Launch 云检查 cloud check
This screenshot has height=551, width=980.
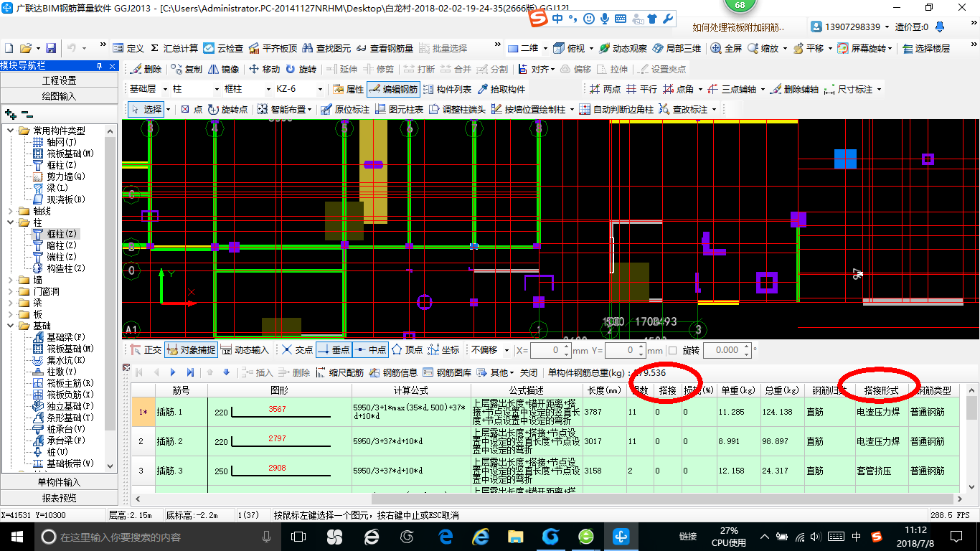[x=223, y=48]
